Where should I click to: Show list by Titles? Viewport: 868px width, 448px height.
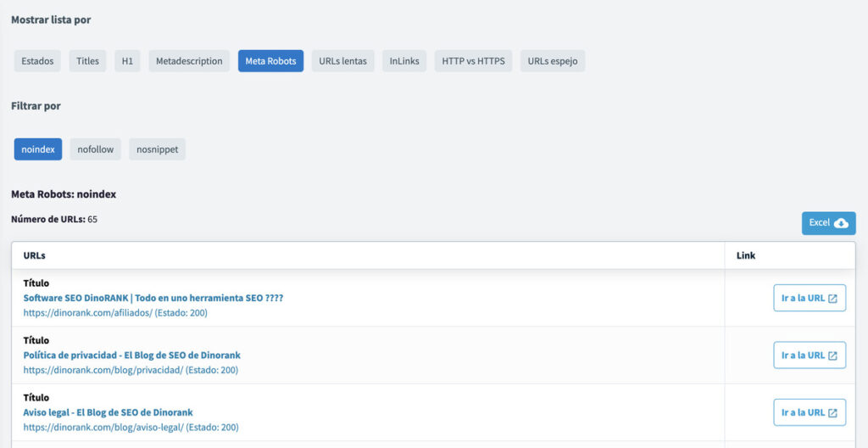(x=87, y=61)
